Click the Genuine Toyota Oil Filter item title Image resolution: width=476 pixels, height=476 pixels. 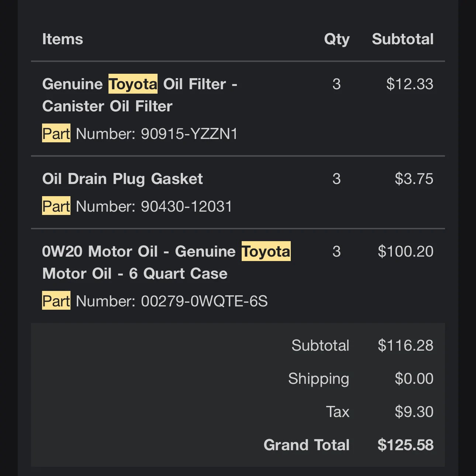pyautogui.click(x=139, y=95)
